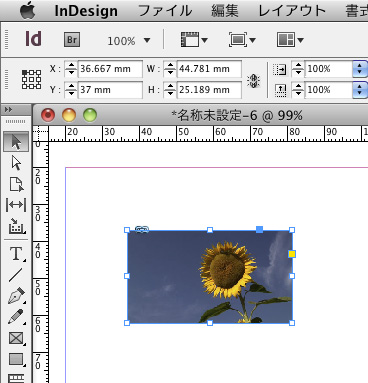The width and height of the screenshot is (368, 383).
Task: Click the reference point locator grid
Action: 31,79
